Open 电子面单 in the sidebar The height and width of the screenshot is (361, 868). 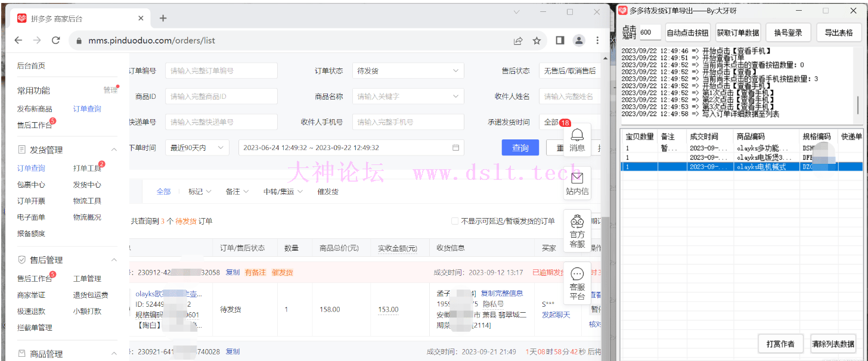coord(31,217)
